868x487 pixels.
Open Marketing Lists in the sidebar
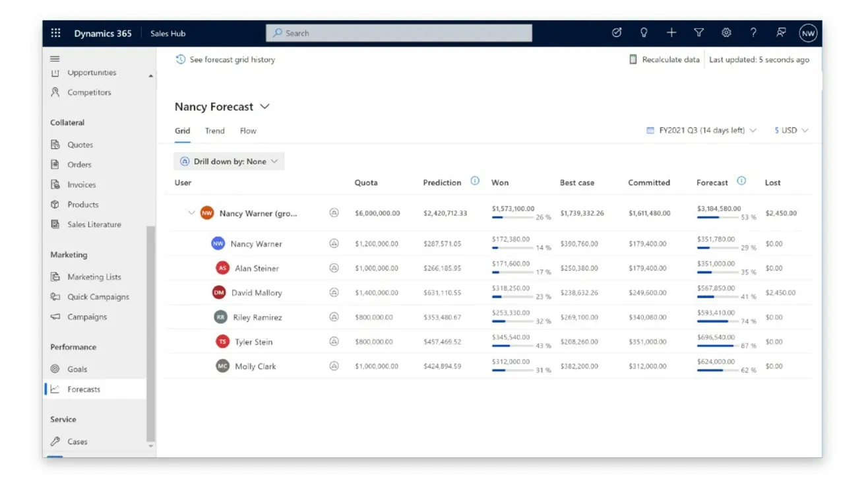pos(96,277)
